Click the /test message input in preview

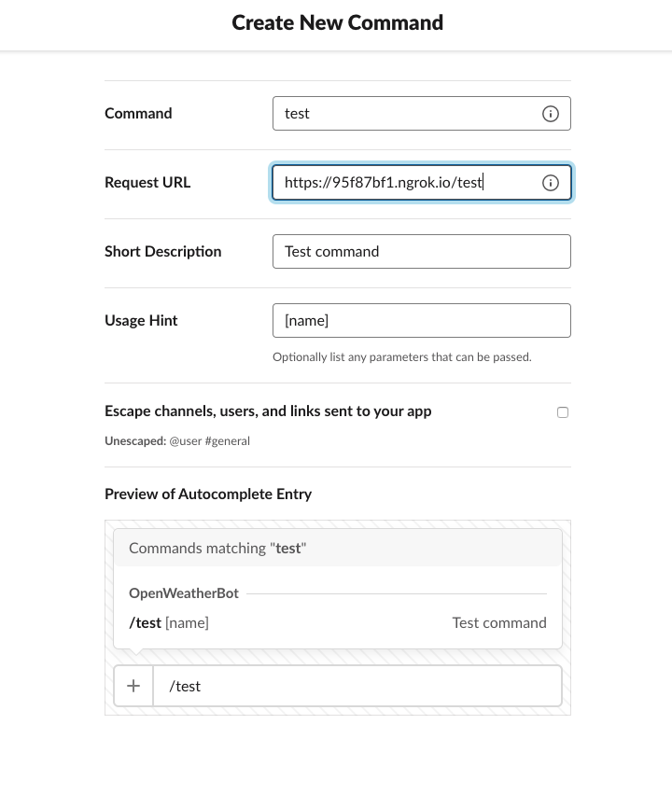pyautogui.click(x=357, y=687)
